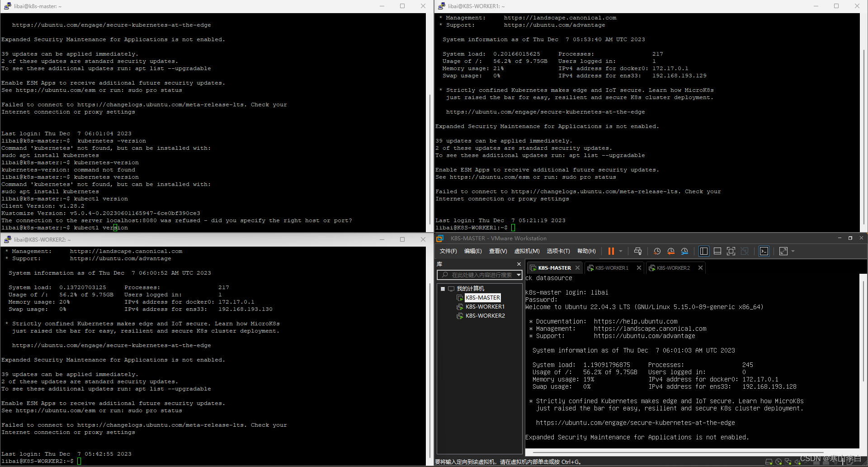This screenshot has height=467, width=868.
Task: Click the IP '192.168.193.128' in VM console
Action: click(769, 386)
